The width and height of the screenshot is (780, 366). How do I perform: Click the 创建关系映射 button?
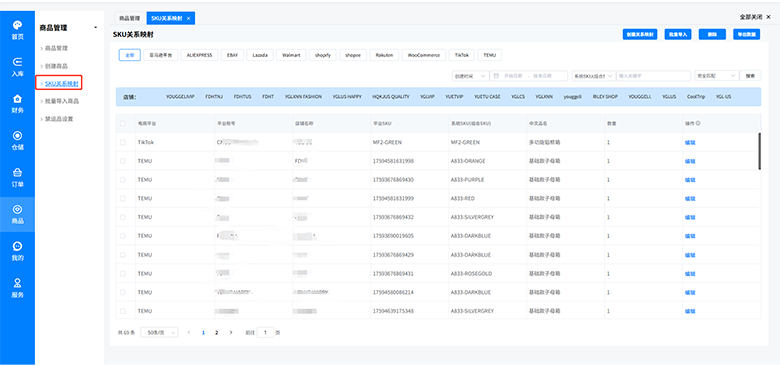click(x=640, y=34)
